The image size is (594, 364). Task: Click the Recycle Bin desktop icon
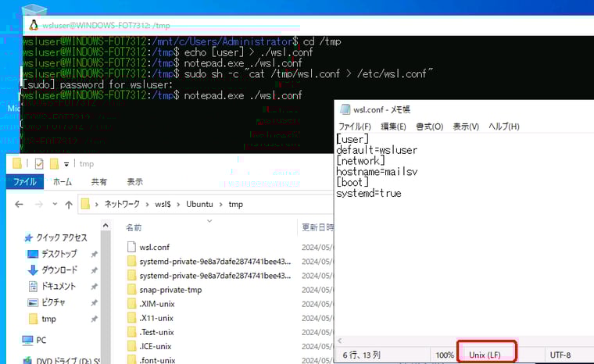(34, 11)
